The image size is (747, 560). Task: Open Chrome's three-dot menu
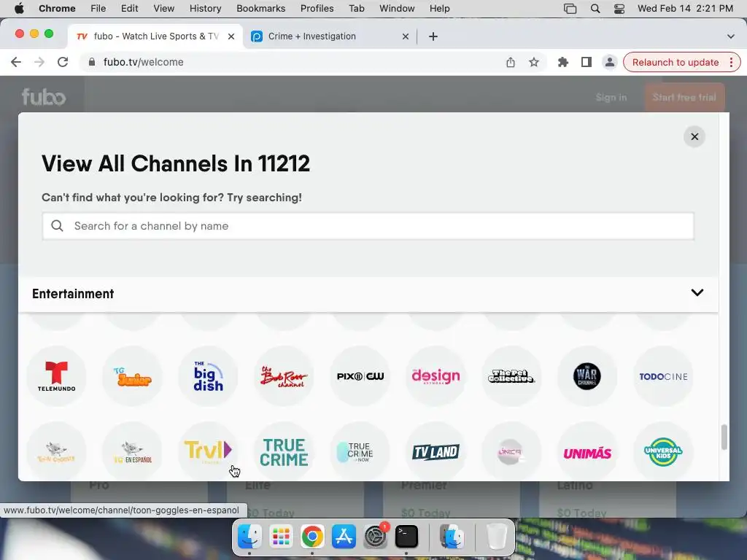(x=731, y=63)
